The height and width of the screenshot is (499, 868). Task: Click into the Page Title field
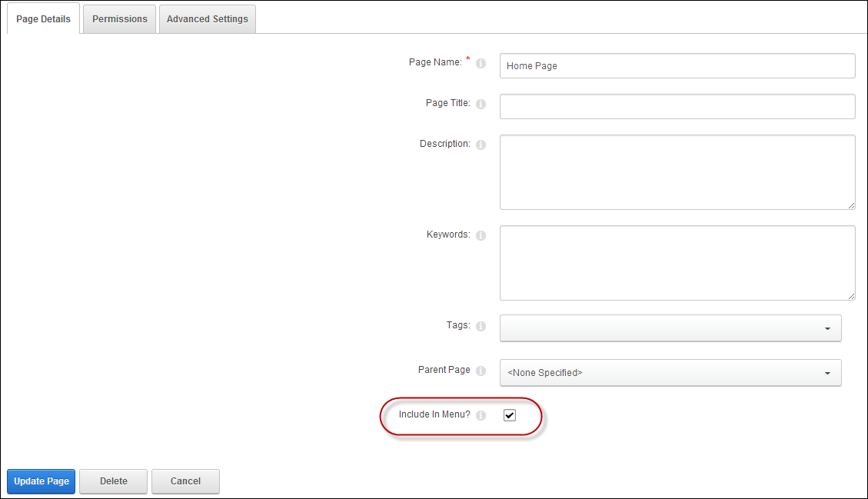[x=677, y=106]
